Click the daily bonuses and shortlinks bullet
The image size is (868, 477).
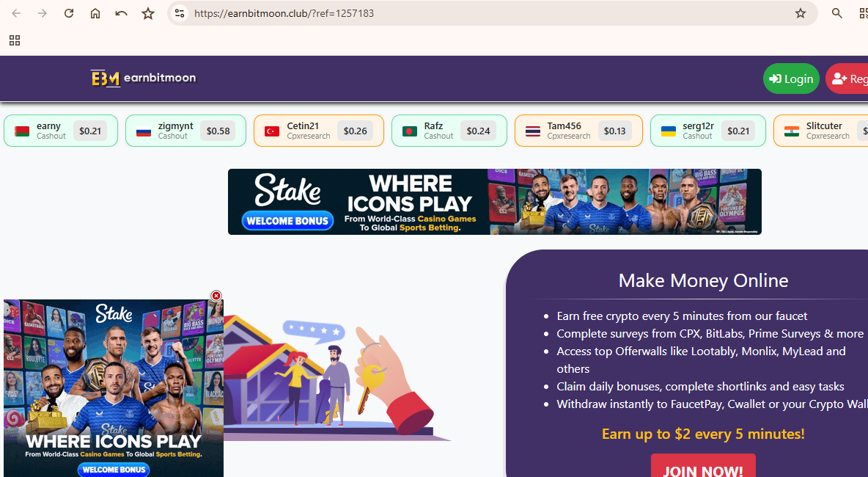pos(700,387)
